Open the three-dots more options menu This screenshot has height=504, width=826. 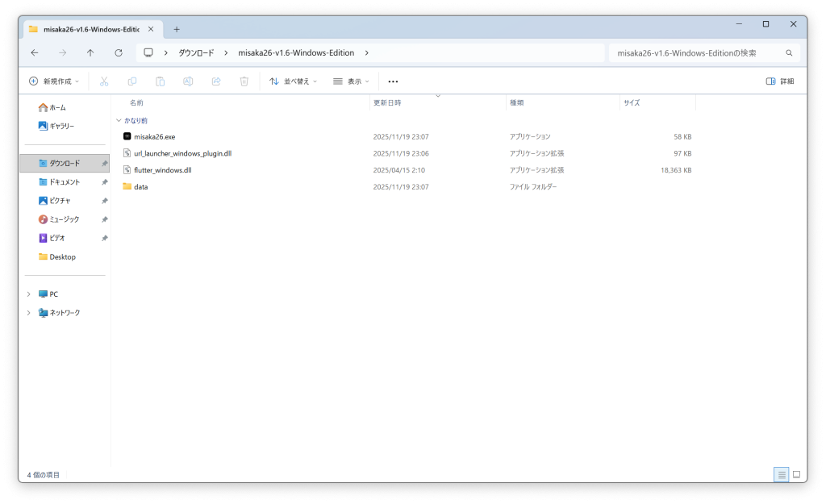(393, 81)
